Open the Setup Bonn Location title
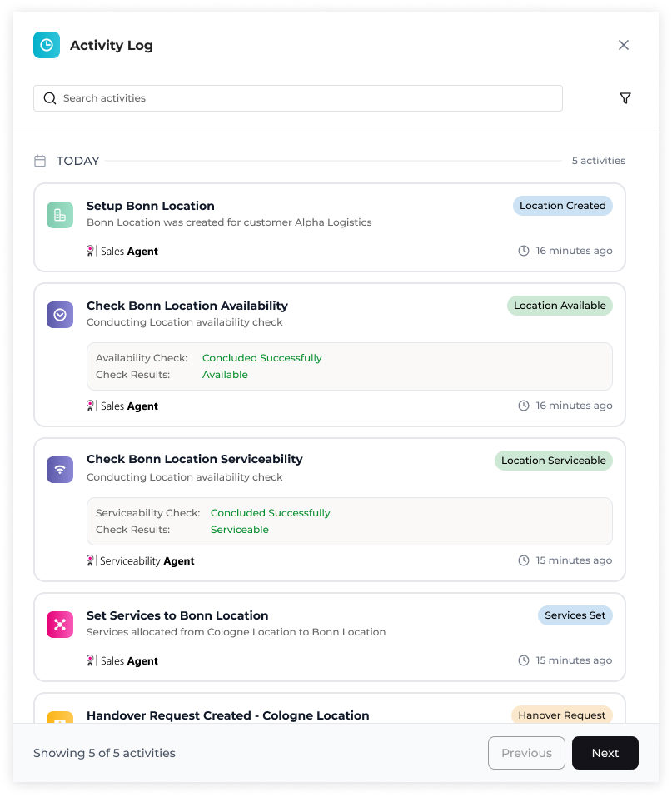The width and height of the screenshot is (672, 797). [151, 206]
